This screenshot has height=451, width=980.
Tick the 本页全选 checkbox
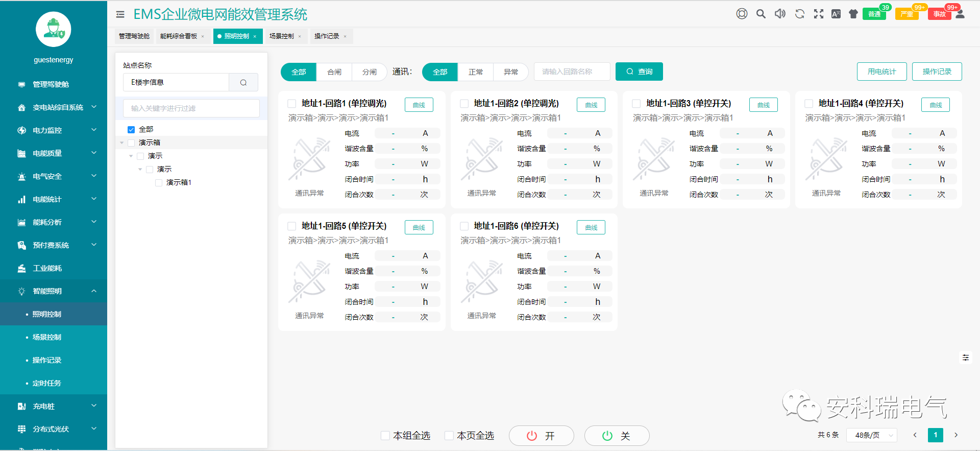pyautogui.click(x=449, y=436)
